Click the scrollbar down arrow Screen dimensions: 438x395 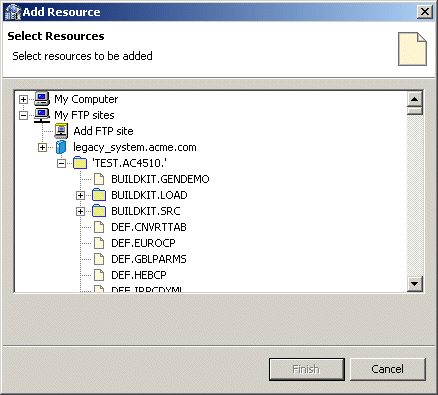pos(415,284)
